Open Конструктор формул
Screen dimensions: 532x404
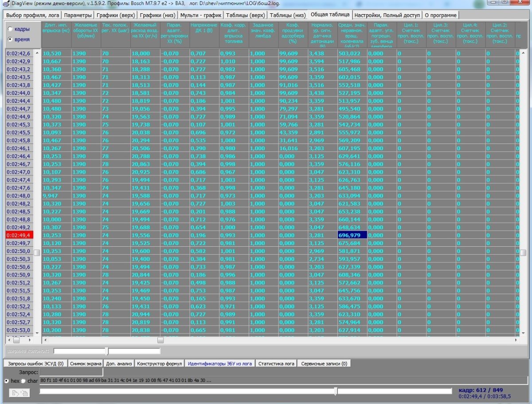[x=159, y=364]
